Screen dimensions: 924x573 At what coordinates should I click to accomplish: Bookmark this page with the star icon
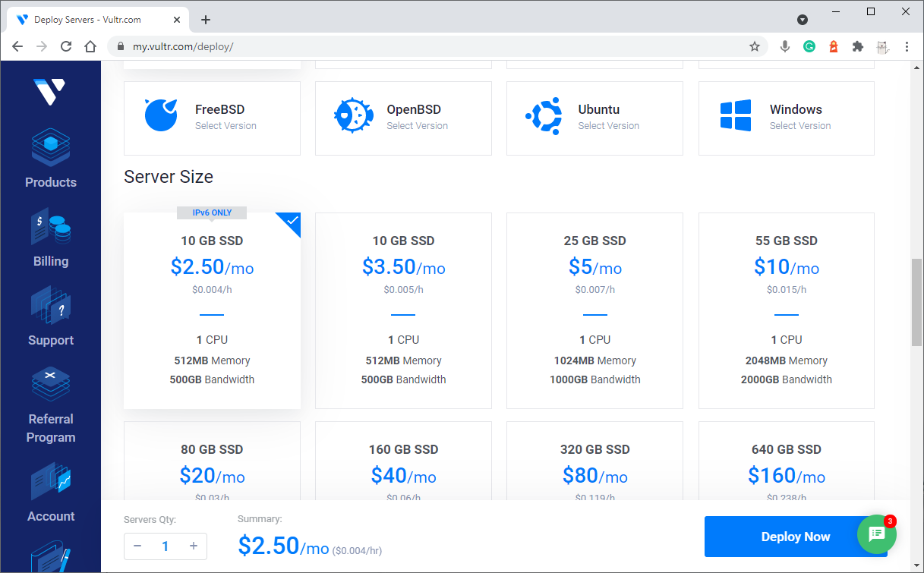tap(755, 46)
